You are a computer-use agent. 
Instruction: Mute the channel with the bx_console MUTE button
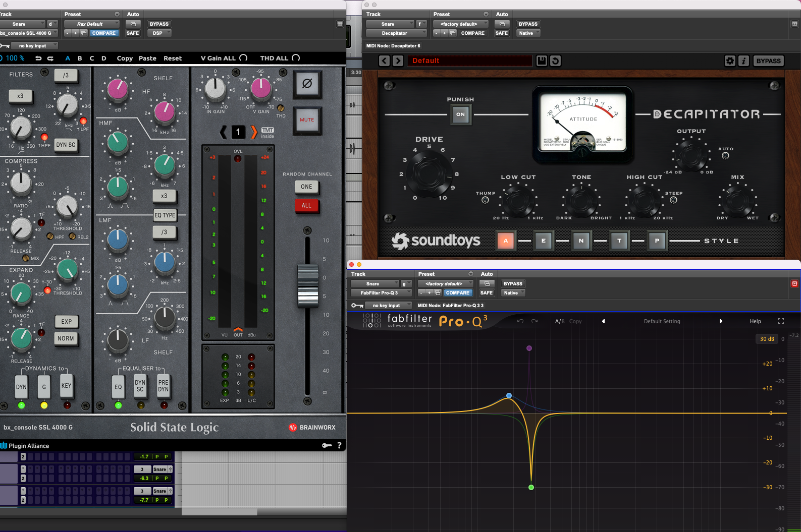[307, 120]
